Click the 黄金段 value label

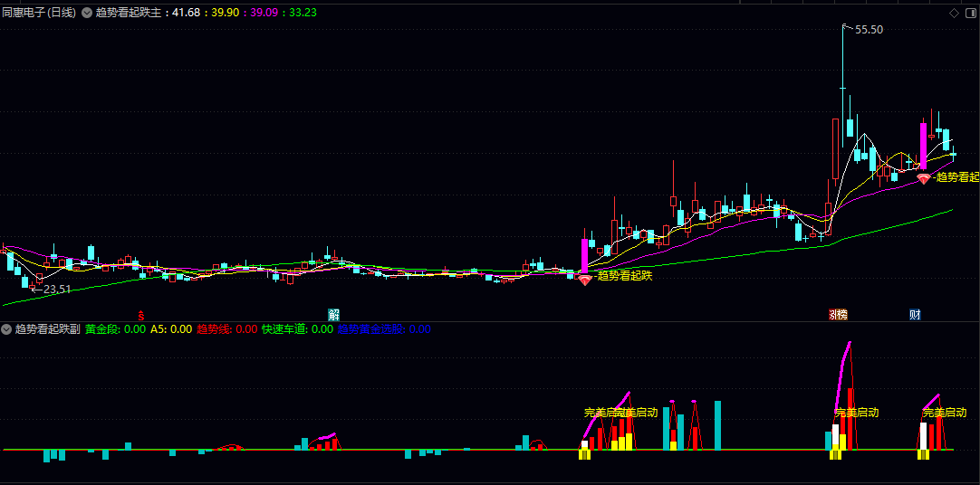coord(116,329)
